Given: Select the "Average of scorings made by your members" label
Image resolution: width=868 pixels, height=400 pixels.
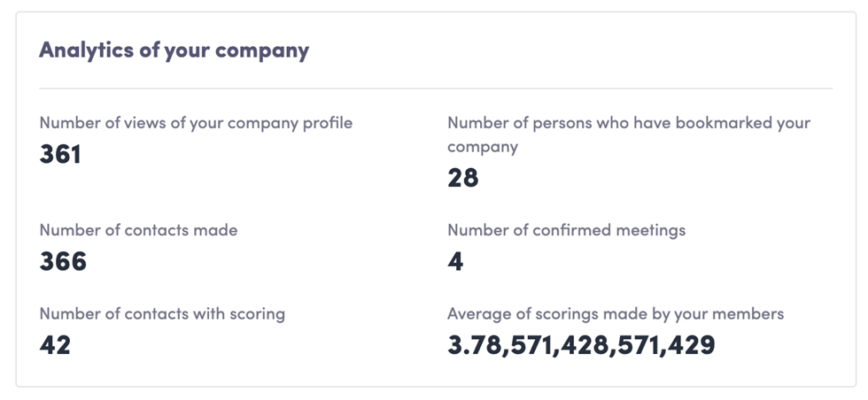Looking at the screenshot, I should pos(616,313).
